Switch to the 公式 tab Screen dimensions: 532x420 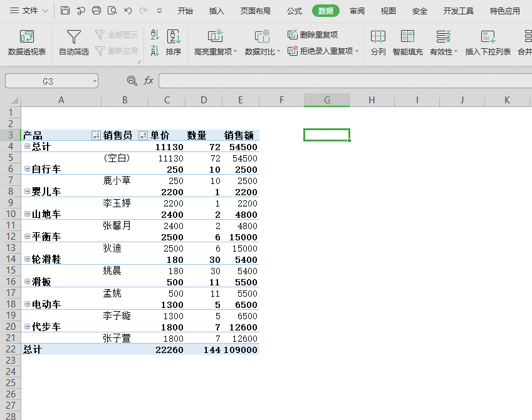[294, 11]
